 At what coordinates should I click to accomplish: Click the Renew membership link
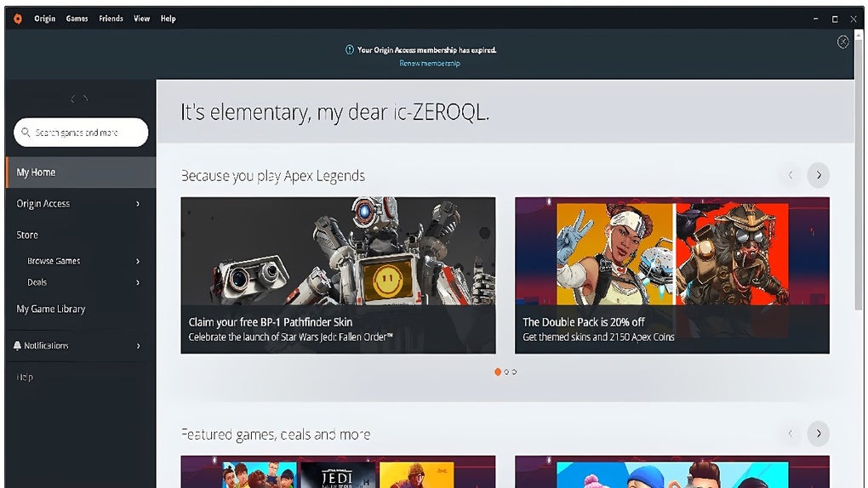[430, 64]
